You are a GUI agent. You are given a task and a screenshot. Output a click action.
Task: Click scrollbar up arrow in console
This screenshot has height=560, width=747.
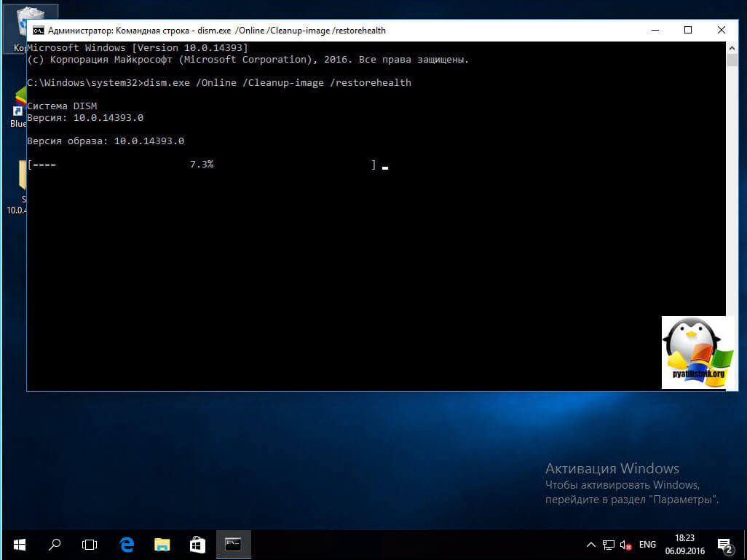[x=732, y=48]
